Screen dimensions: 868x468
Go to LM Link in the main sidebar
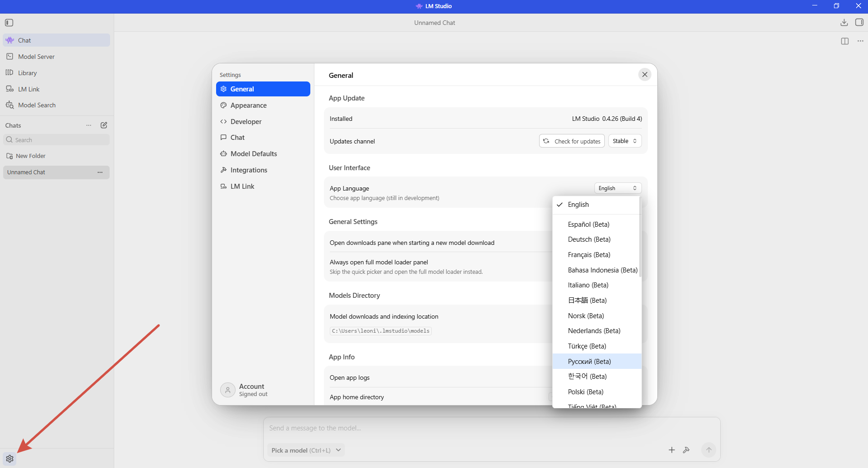57,89
